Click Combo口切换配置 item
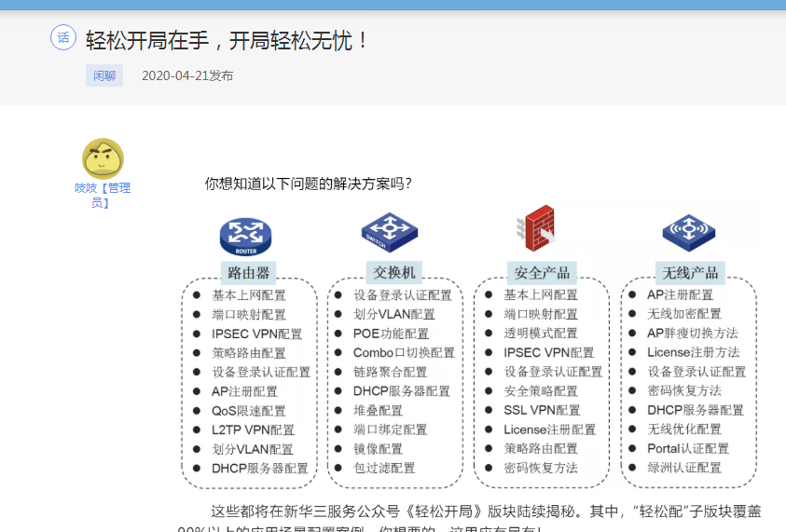The image size is (786, 532). (x=404, y=353)
